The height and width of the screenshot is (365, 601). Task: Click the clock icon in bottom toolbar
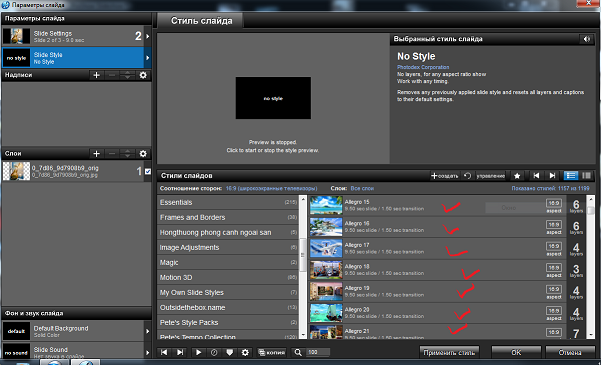[214, 352]
